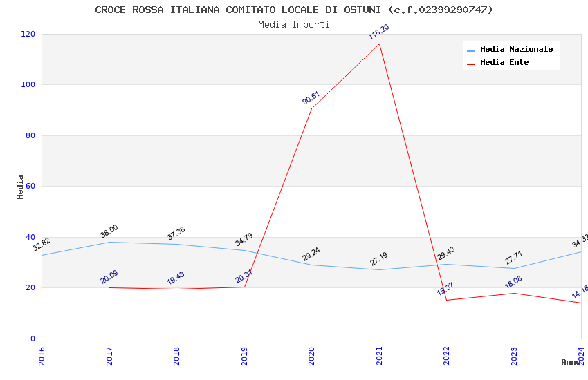Click the x-axis year 2018
This screenshot has height=380, width=588.
click(176, 356)
